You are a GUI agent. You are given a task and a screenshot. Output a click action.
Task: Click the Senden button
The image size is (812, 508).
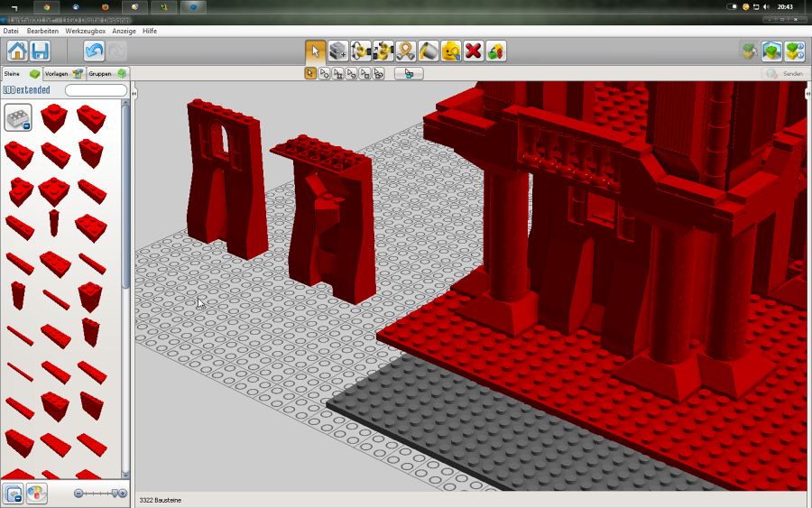[x=784, y=73]
